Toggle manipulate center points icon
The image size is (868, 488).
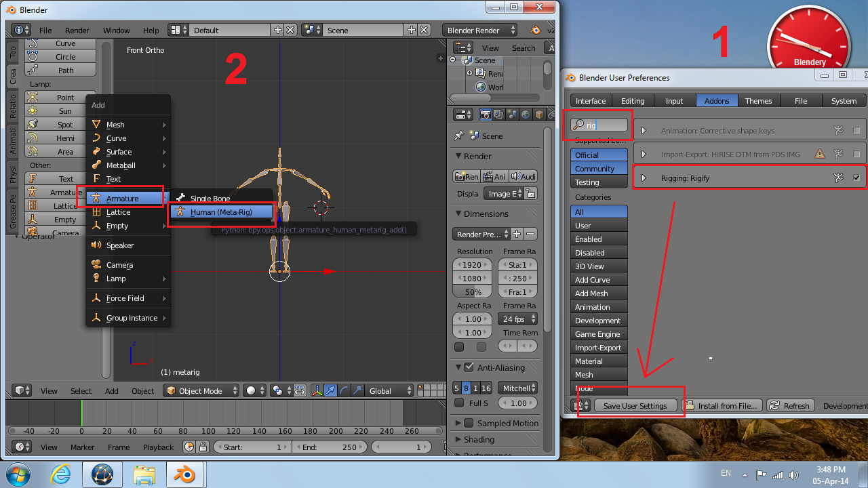pyautogui.click(x=299, y=390)
